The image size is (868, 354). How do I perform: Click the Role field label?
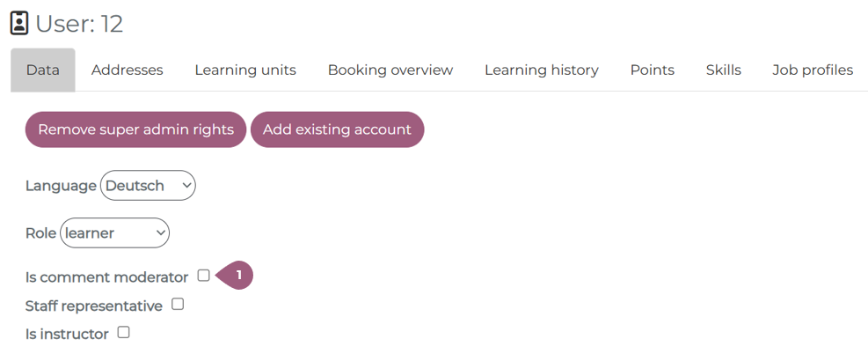[40, 233]
